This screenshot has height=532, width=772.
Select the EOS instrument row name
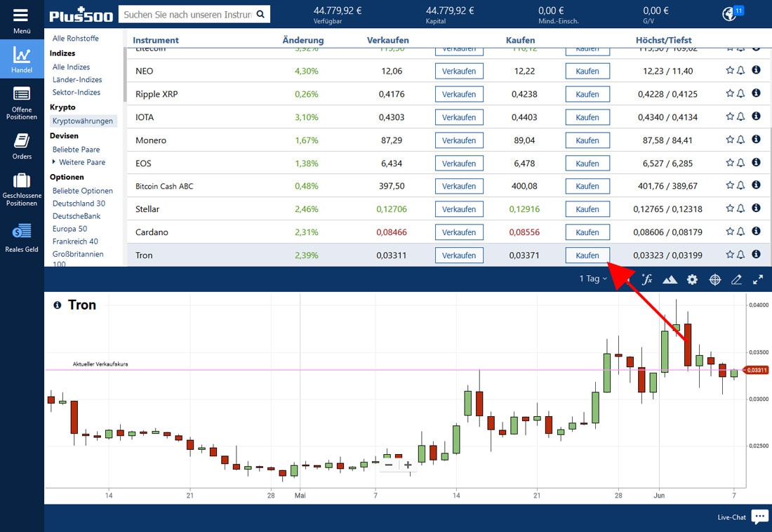(x=143, y=164)
